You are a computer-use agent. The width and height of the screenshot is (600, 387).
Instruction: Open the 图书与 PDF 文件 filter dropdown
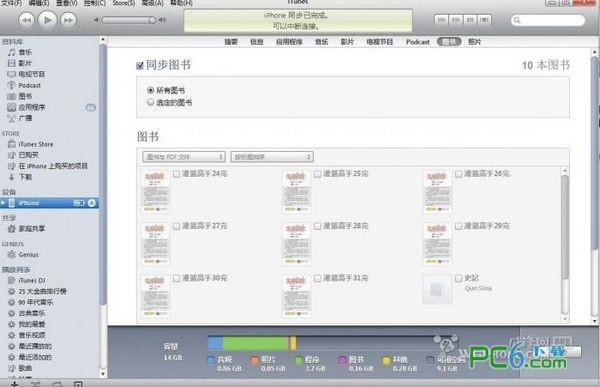[x=184, y=157]
